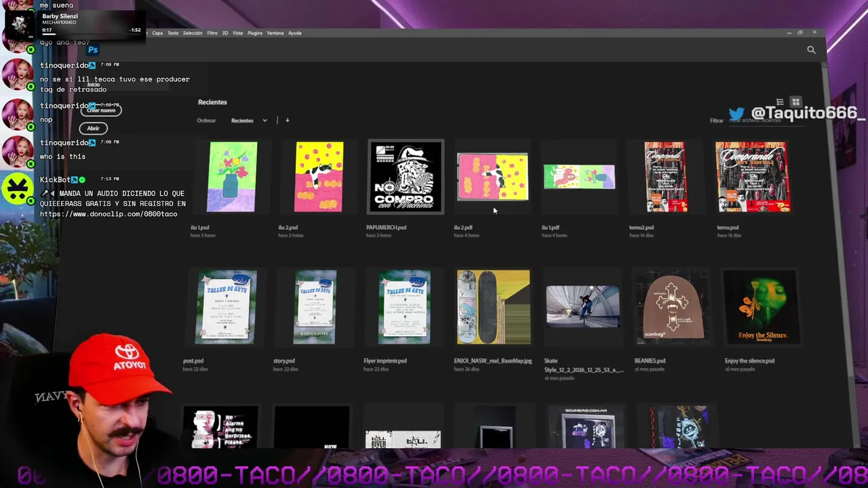Open the Enjoy the silence.psd thumbnail

coord(761,307)
